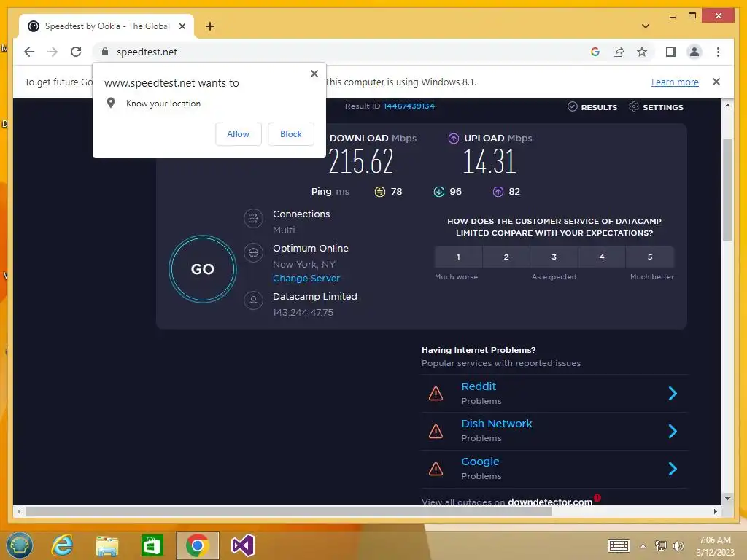Click the scroll right arrow

click(715, 511)
